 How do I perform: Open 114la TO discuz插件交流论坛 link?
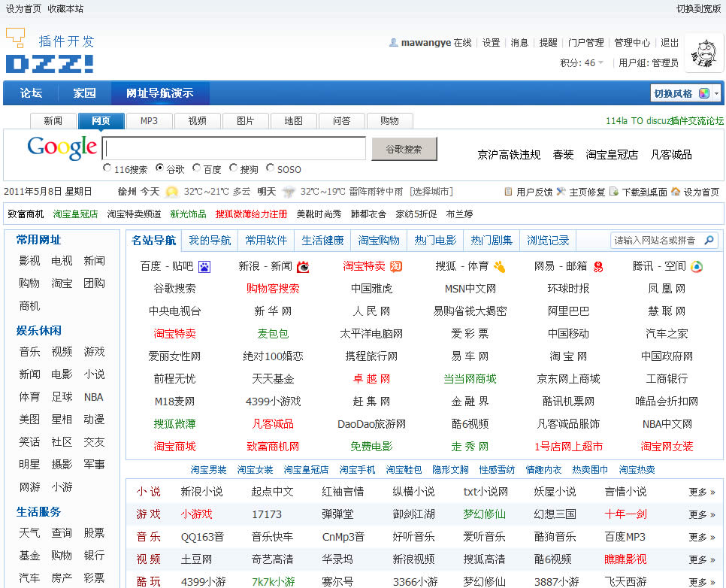(x=665, y=121)
